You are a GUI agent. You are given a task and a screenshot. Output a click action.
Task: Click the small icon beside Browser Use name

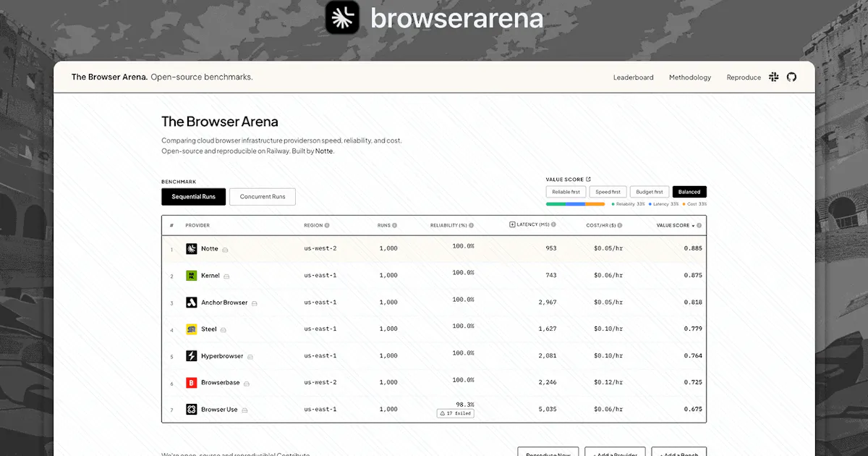244,410
